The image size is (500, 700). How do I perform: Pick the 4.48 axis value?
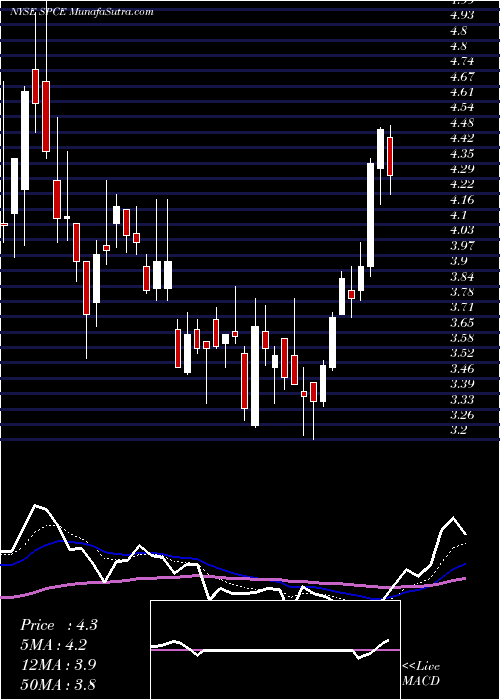[462, 123]
